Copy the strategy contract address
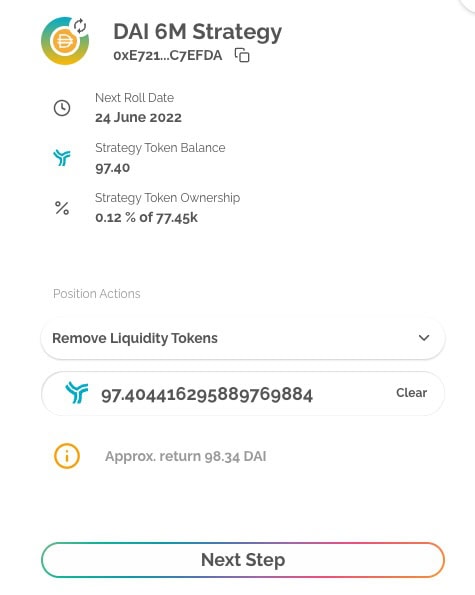This screenshot has width=475, height=595. (242, 55)
